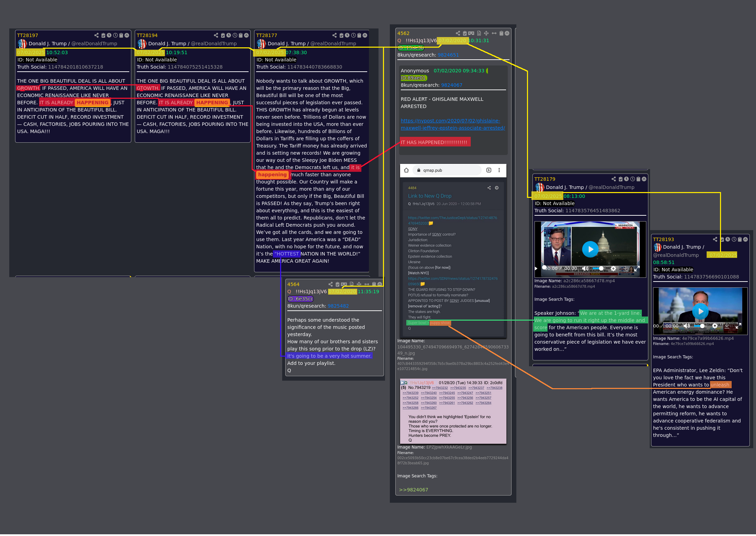
Task: Share Q drop 4562
Action: (x=458, y=33)
